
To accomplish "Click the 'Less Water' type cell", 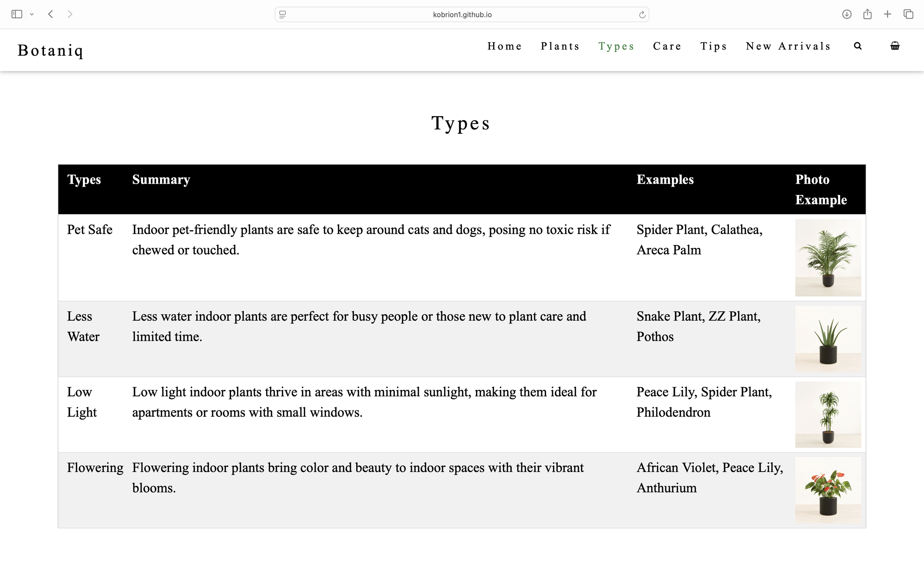I will click(83, 327).
